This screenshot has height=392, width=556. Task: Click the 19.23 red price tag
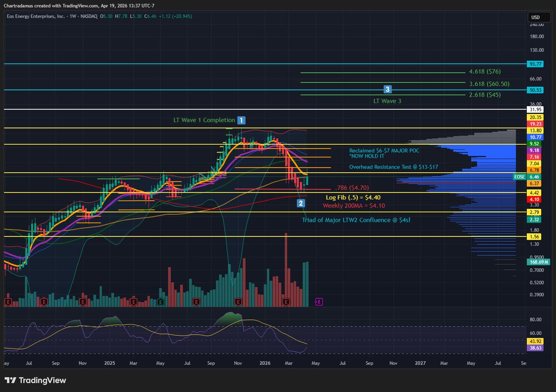tap(536, 124)
